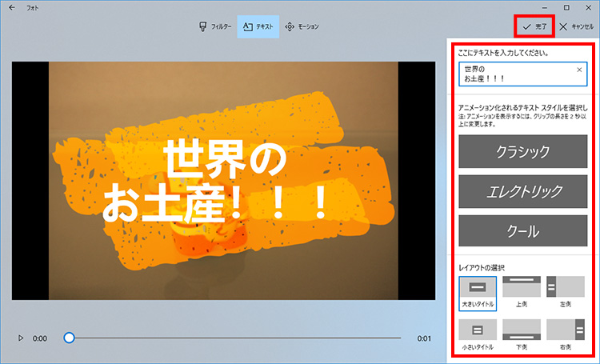This screenshot has width=600, height=364.
Task: Choose the クール text style
Action: pos(522,231)
